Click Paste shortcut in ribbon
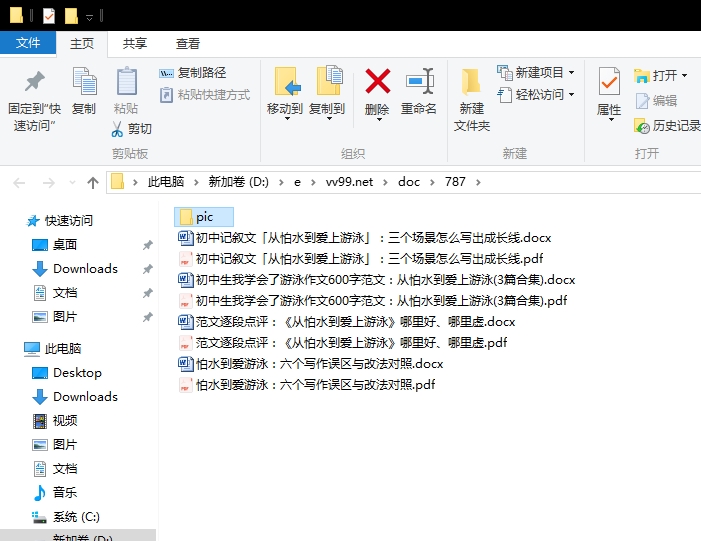The width and height of the screenshot is (701, 541). coord(205,95)
